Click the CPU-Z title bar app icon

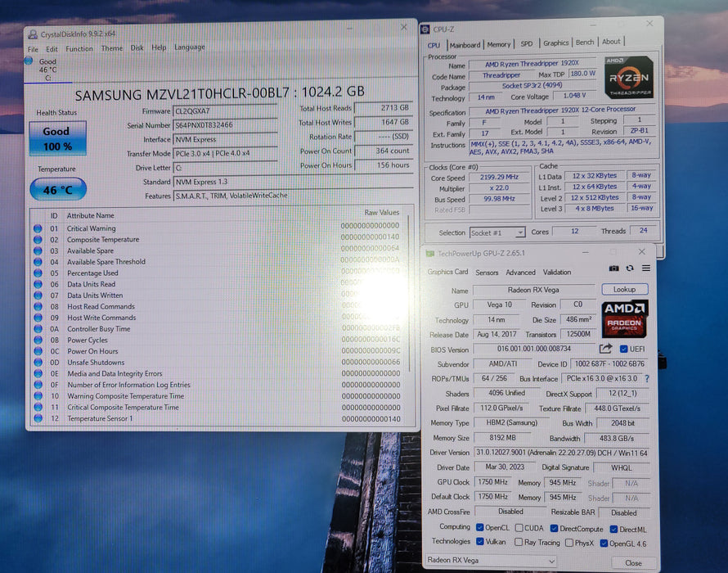(x=425, y=29)
